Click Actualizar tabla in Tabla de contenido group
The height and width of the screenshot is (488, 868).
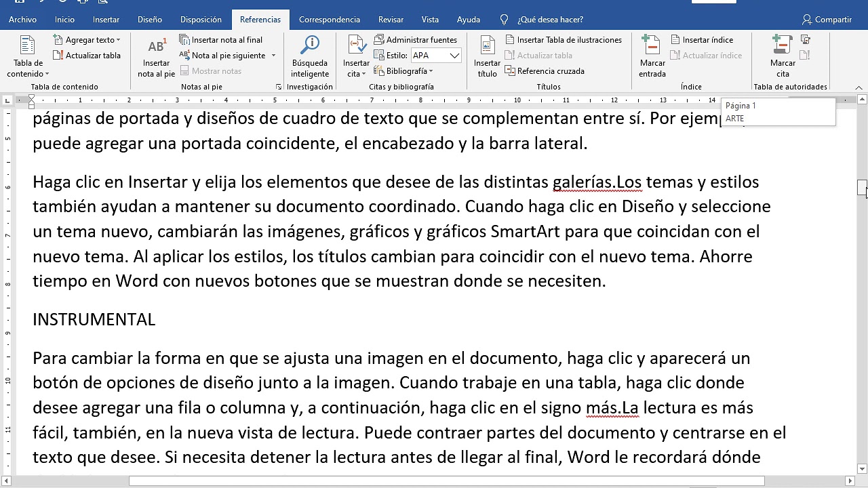coord(87,56)
